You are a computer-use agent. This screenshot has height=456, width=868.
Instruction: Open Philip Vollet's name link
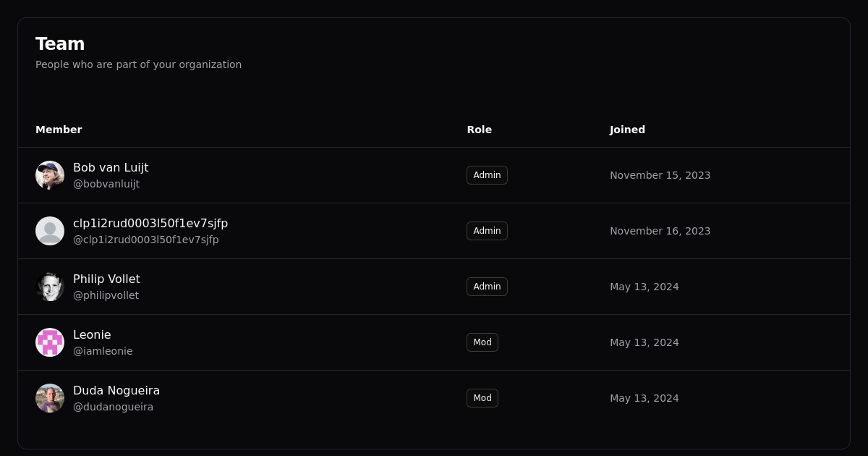click(x=106, y=279)
